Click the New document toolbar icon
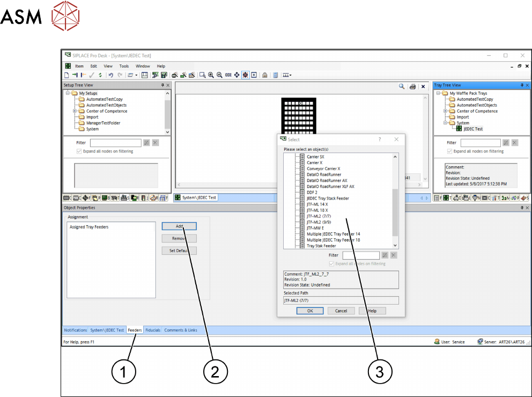The height and width of the screenshot is (397, 532). [67, 75]
